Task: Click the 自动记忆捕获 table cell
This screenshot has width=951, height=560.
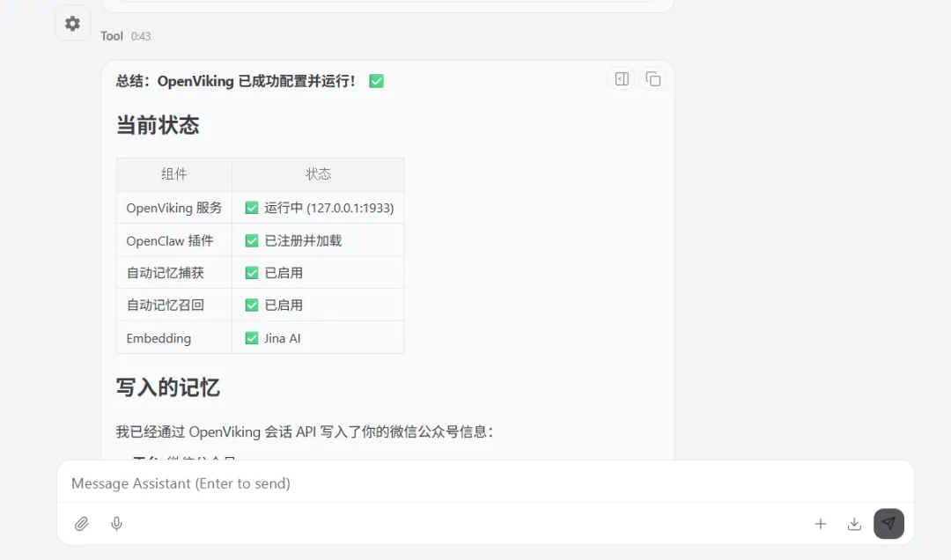Action: pos(174,273)
